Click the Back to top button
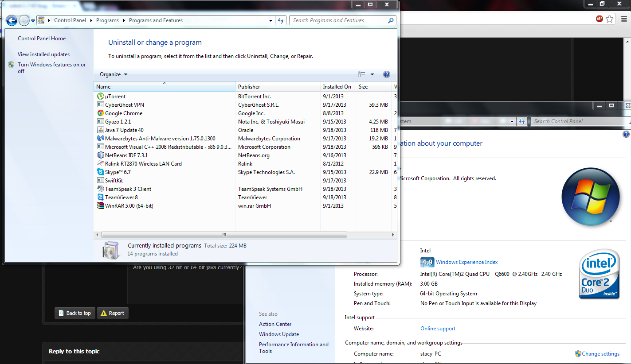This screenshot has height=364, width=631. (74, 313)
